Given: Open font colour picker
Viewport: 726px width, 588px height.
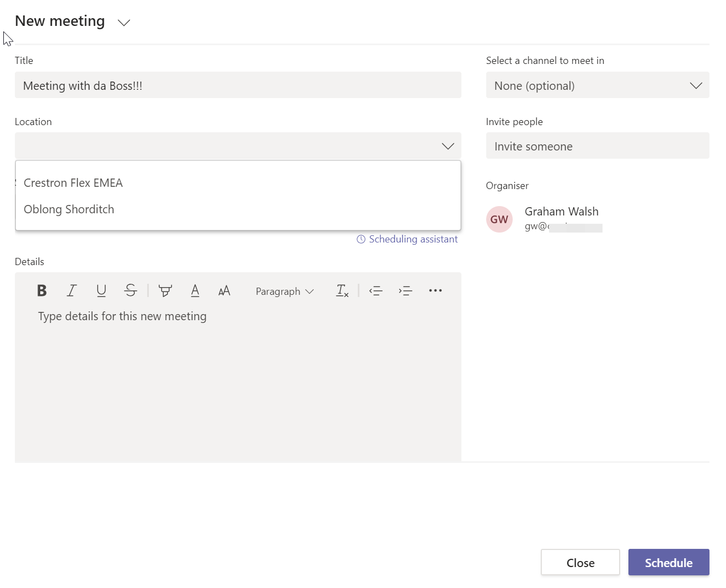Looking at the screenshot, I should click(x=195, y=290).
